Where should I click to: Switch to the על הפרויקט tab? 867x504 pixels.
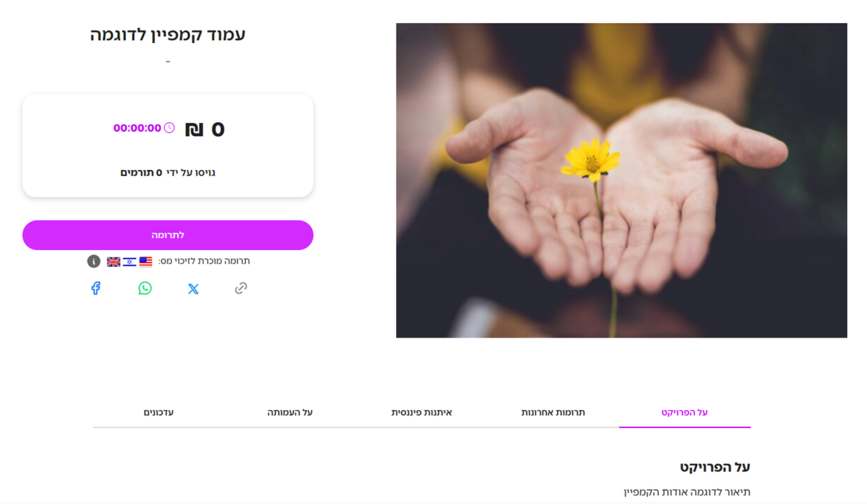pos(684,412)
